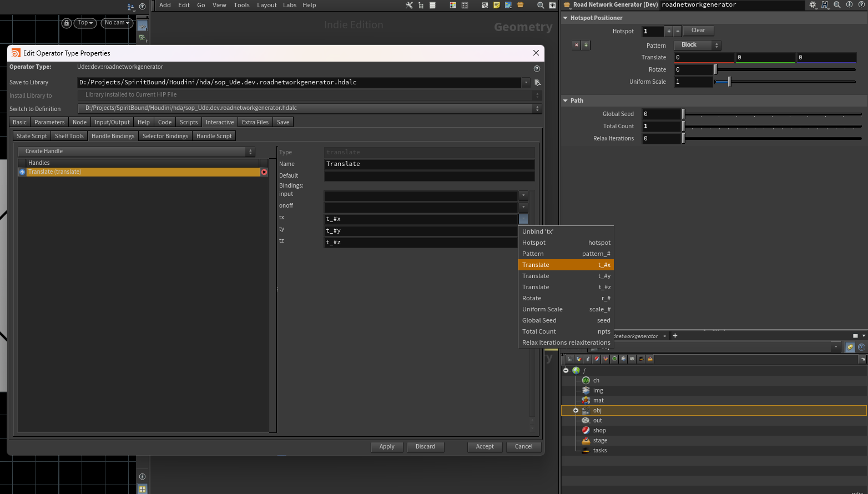Select Uniform Scale scale_# menu entry
The width and height of the screenshot is (868, 494).
pyautogui.click(x=566, y=309)
